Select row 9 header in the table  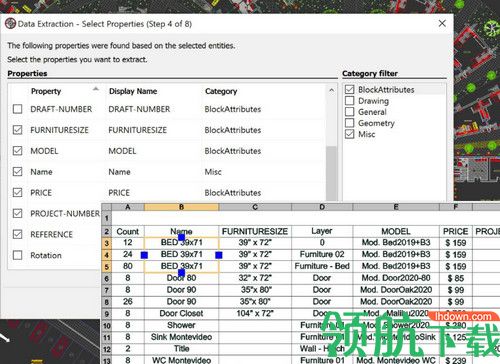(106, 314)
